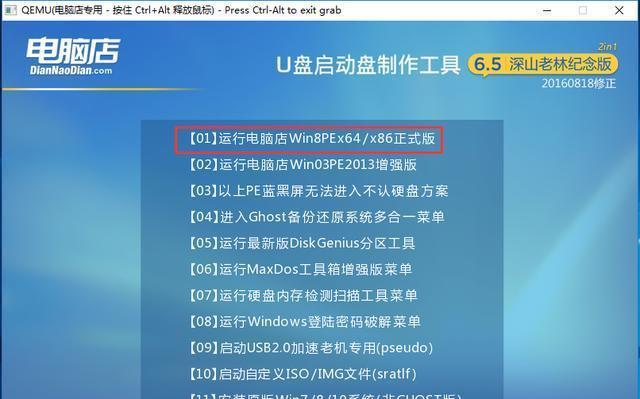This screenshot has width=640, height=399.
Task: Select [02] run Win03PE2013 enhanced version
Action: [302, 165]
